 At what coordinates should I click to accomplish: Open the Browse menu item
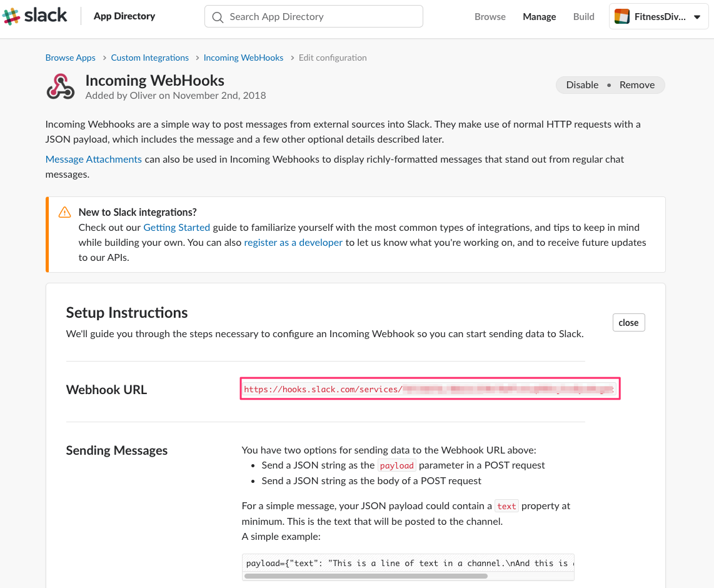tap(490, 17)
